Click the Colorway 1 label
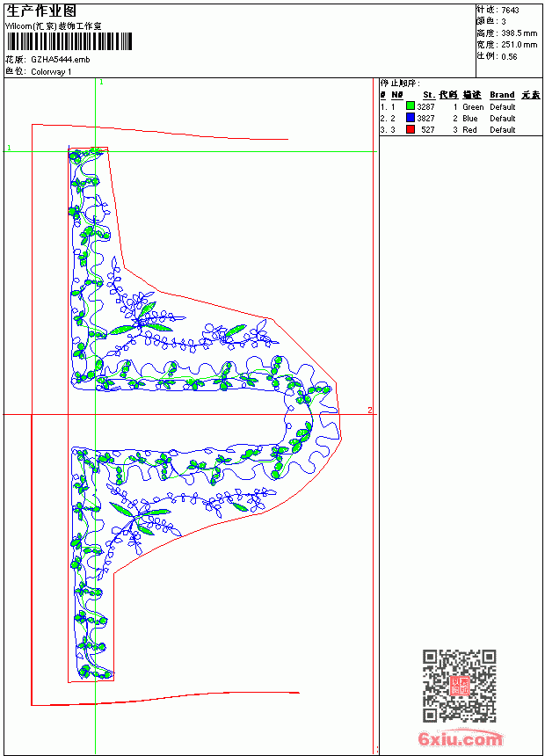This screenshot has height=756, width=545. pos(51,72)
